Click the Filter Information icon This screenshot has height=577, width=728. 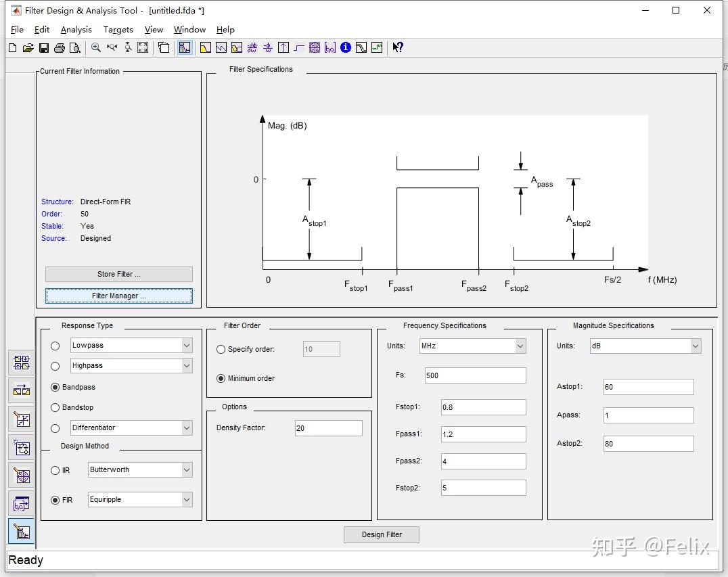346,47
